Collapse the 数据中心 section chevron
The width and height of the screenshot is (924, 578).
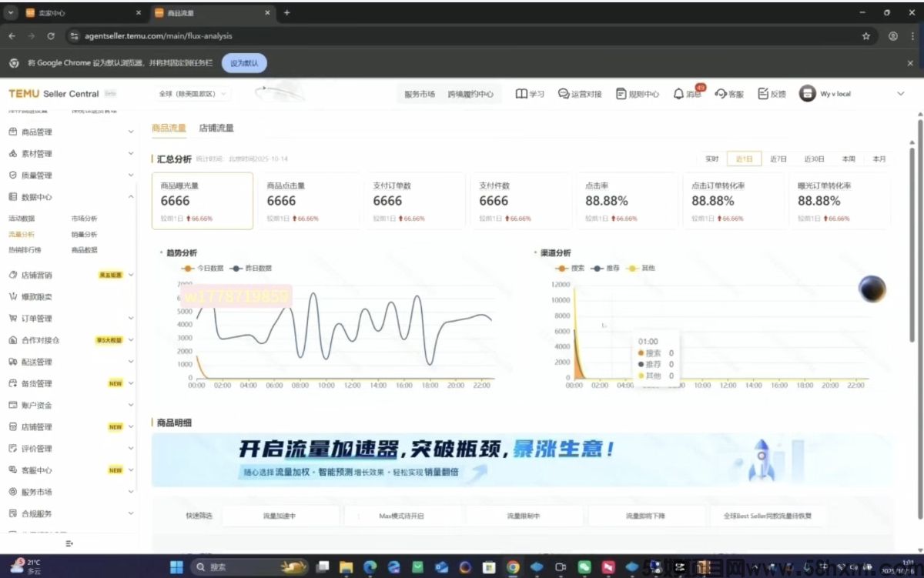129,196
